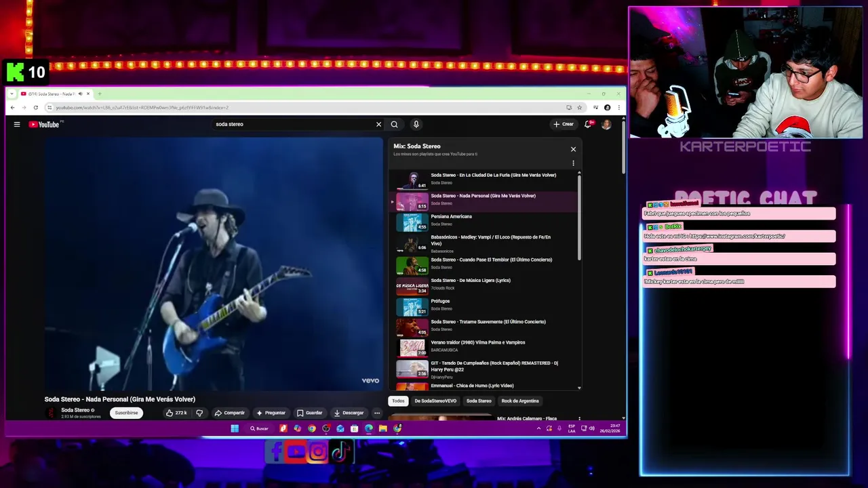Click the page vertical scrollbar
This screenshot has width=868, height=488.
623,146
